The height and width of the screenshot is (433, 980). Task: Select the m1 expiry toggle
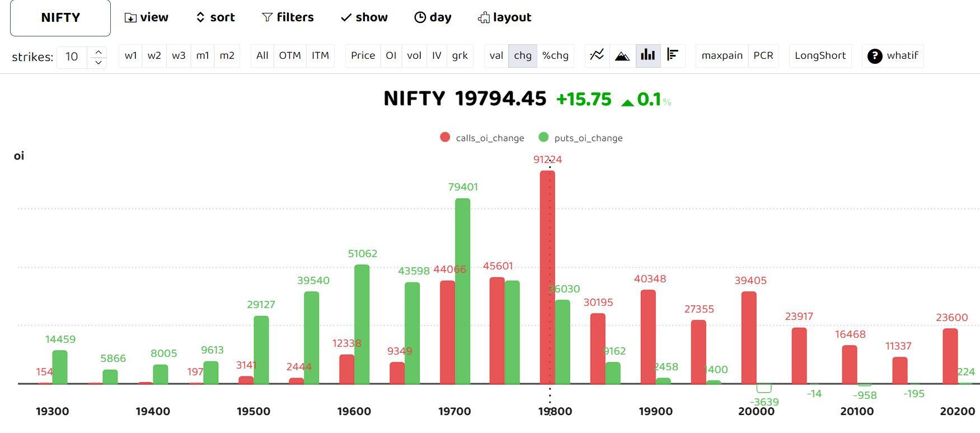[203, 55]
